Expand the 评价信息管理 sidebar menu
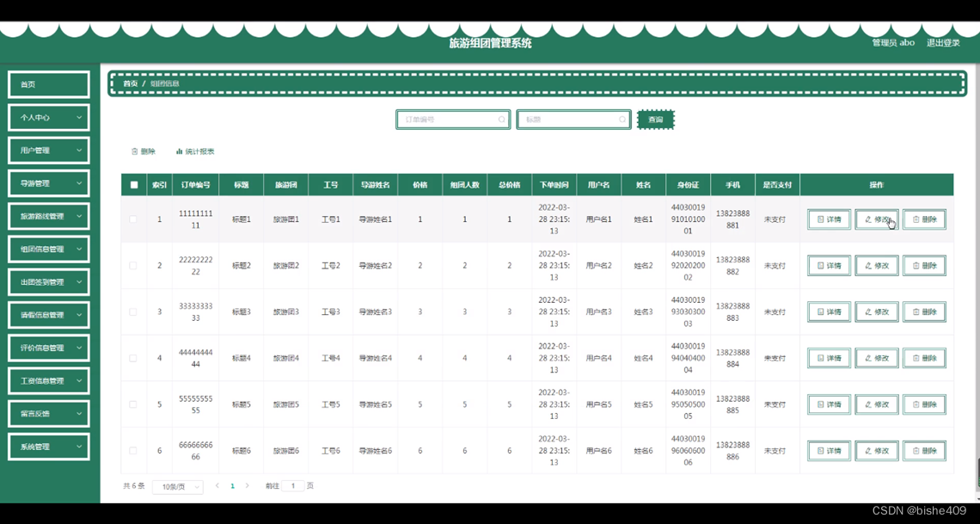 [49, 348]
